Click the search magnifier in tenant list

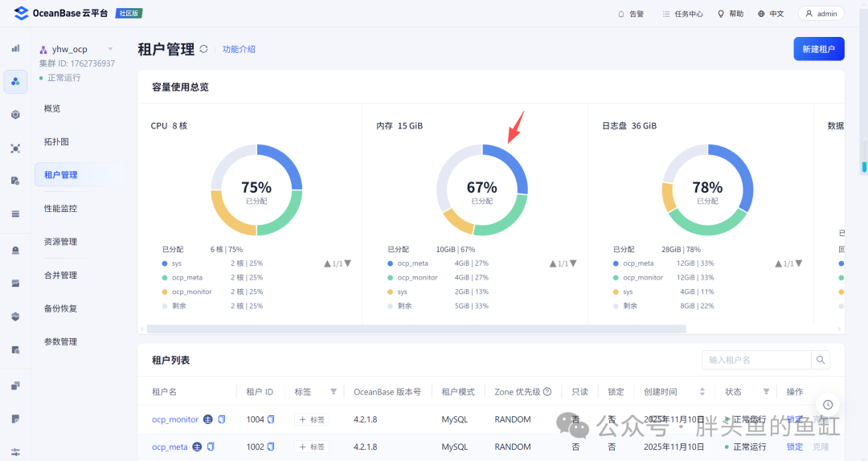click(x=821, y=360)
